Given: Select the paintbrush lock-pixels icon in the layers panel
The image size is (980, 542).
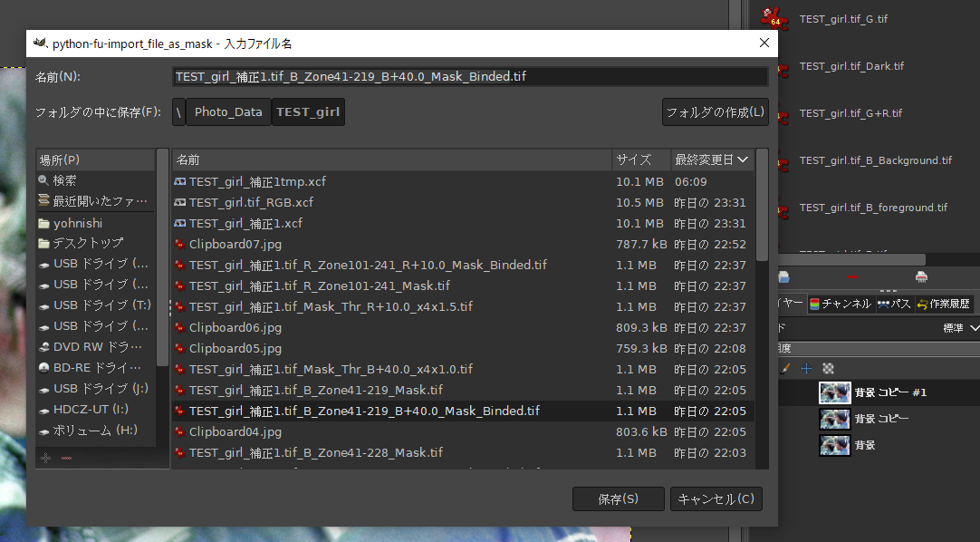Looking at the screenshot, I should click(784, 368).
